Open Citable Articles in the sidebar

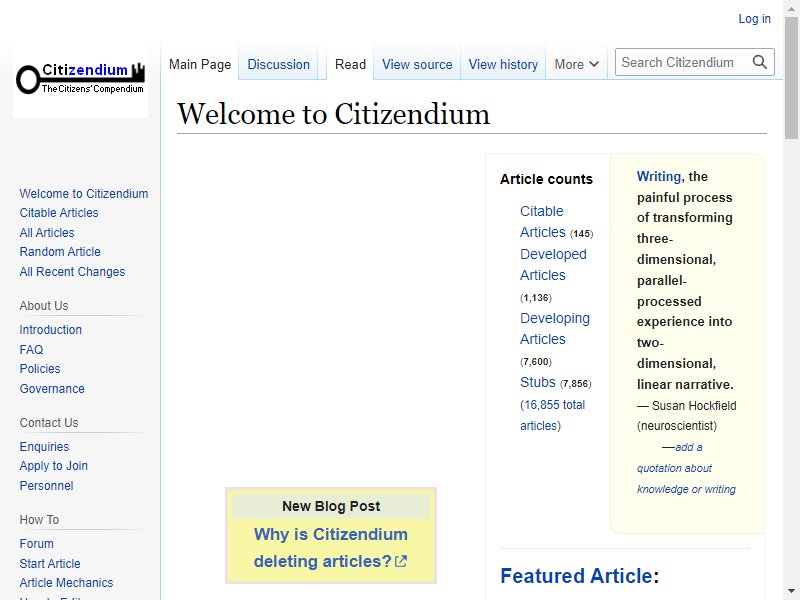pos(59,213)
